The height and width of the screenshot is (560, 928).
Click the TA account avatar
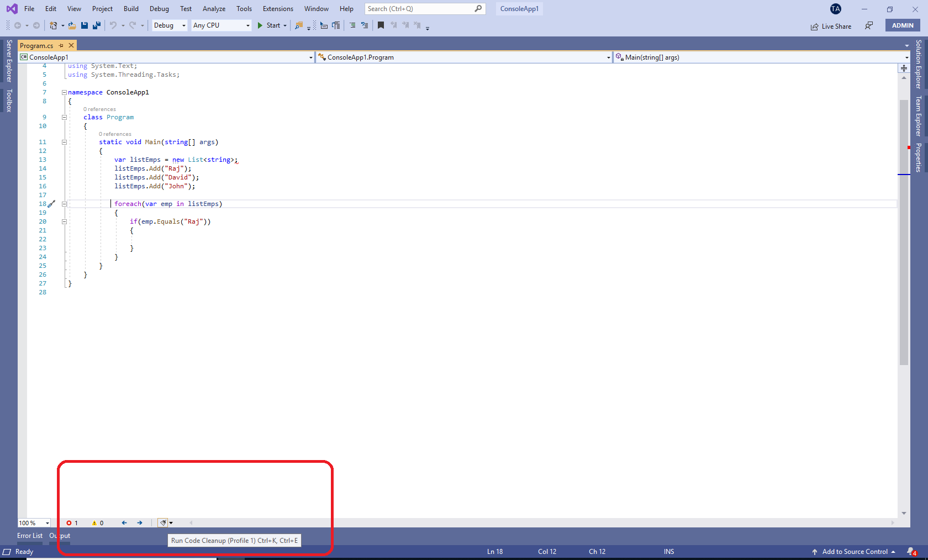pyautogui.click(x=836, y=9)
